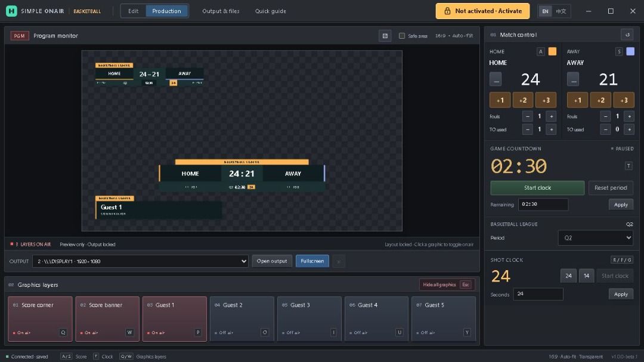Image resolution: width=644 pixels, height=362 pixels.
Task: Switch the language to 中文
Action: [561, 11]
